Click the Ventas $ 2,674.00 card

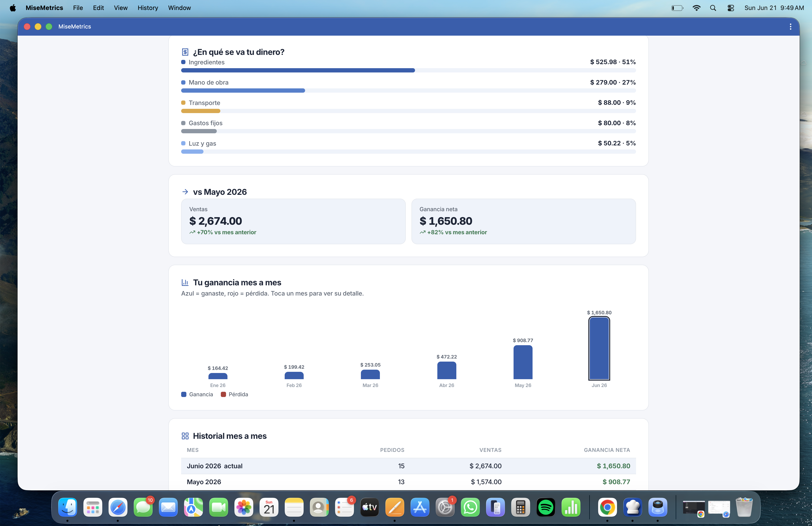293,221
